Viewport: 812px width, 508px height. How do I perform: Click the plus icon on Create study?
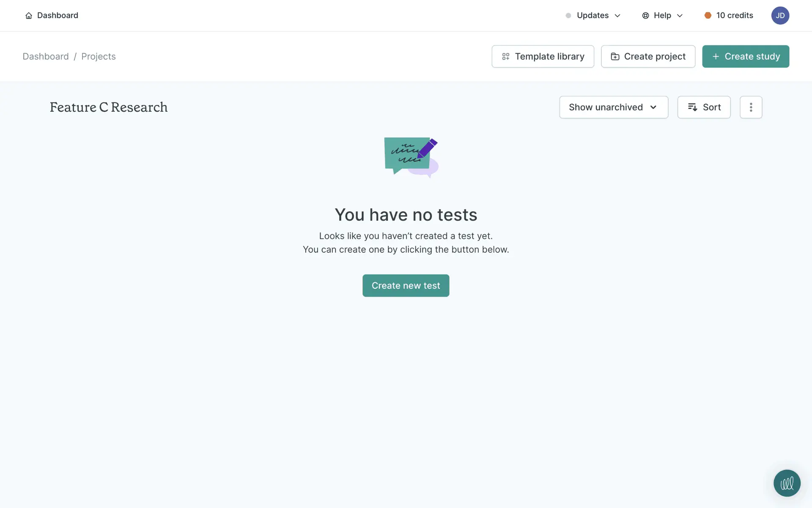716,56
